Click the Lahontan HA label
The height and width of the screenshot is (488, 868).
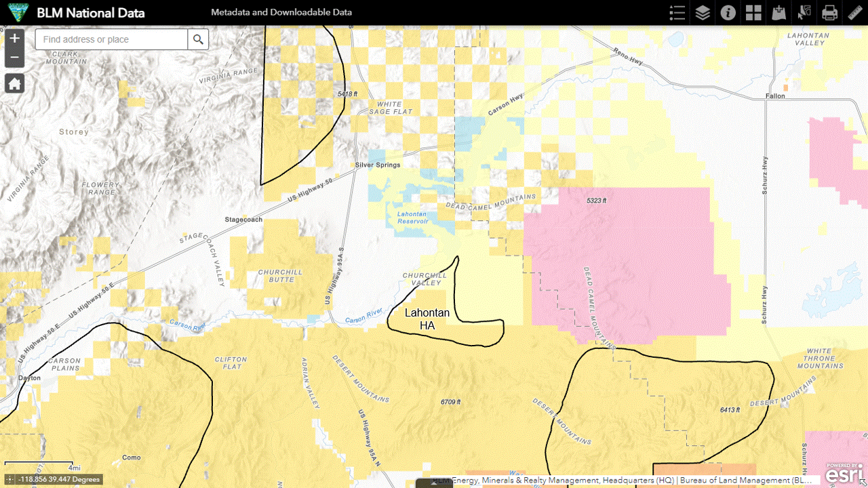point(427,319)
